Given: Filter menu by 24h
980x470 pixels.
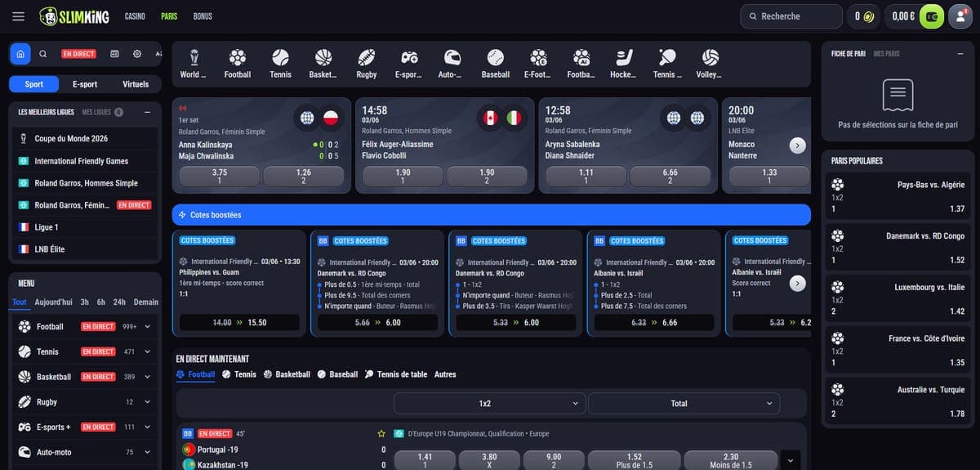Looking at the screenshot, I should pyautogui.click(x=119, y=302).
